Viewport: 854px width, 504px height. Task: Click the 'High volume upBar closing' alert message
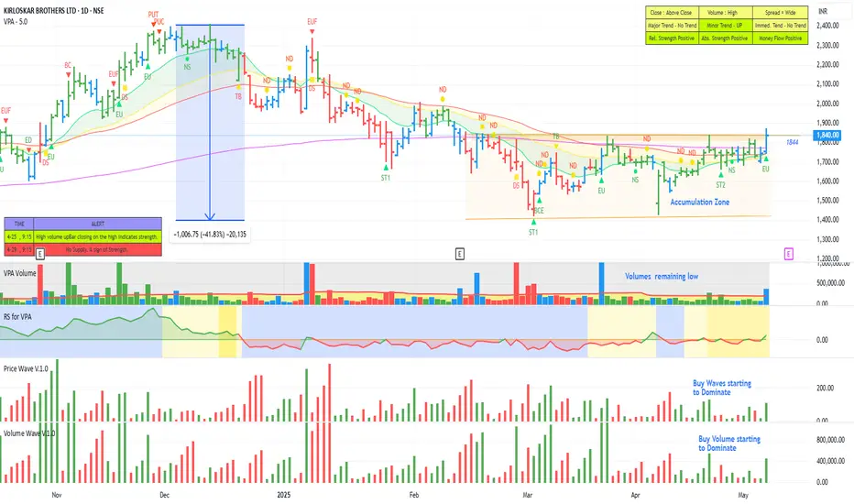98,237
